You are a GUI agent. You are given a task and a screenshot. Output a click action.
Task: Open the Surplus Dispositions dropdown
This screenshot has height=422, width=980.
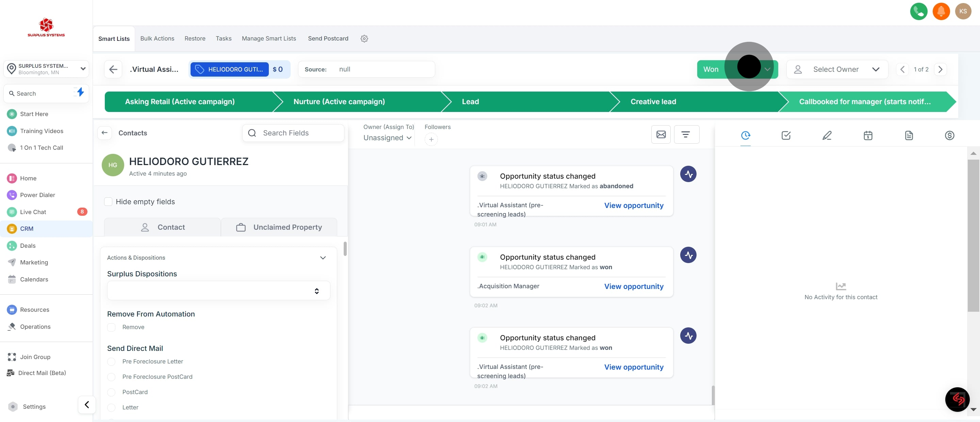[x=218, y=291]
